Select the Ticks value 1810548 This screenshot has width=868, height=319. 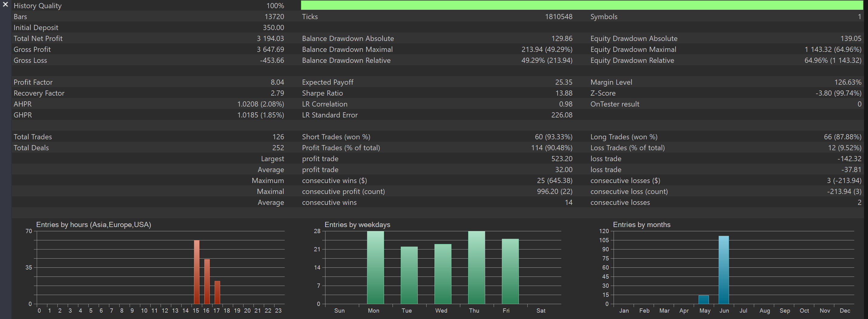coord(559,16)
